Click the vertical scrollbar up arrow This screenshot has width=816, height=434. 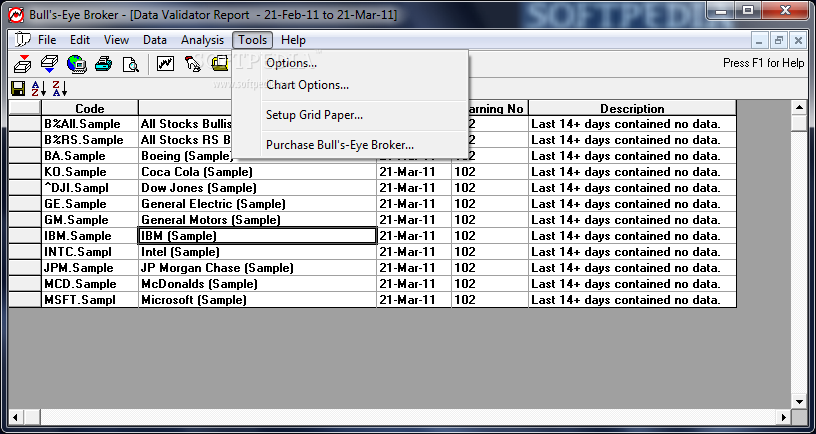[799, 108]
